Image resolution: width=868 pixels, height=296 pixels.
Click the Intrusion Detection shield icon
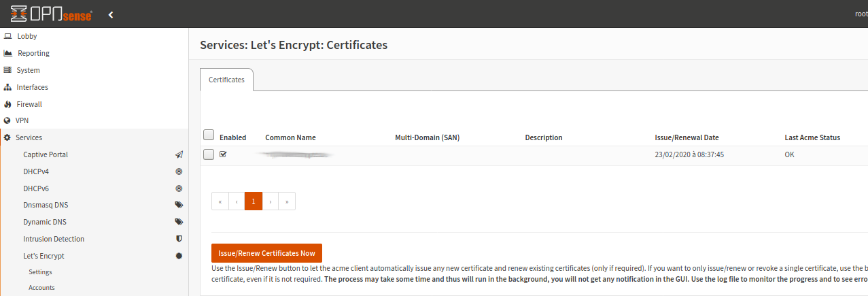(x=179, y=239)
